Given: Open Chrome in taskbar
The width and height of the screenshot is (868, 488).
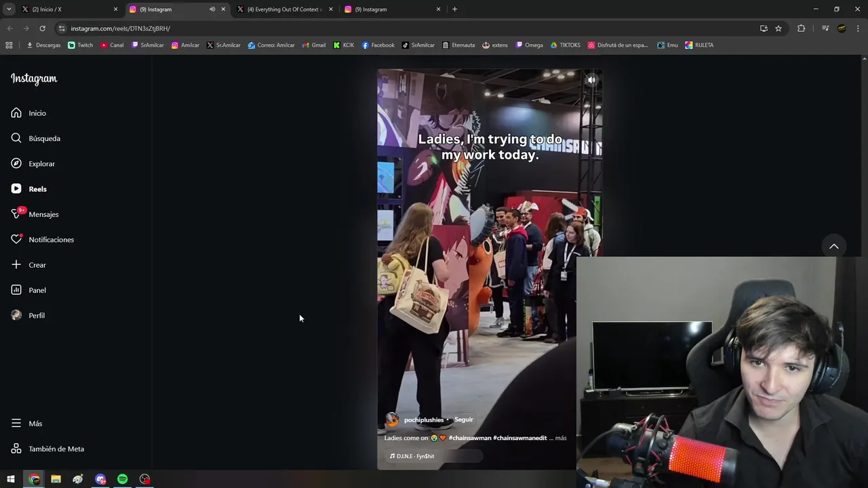Looking at the screenshot, I should (x=34, y=479).
